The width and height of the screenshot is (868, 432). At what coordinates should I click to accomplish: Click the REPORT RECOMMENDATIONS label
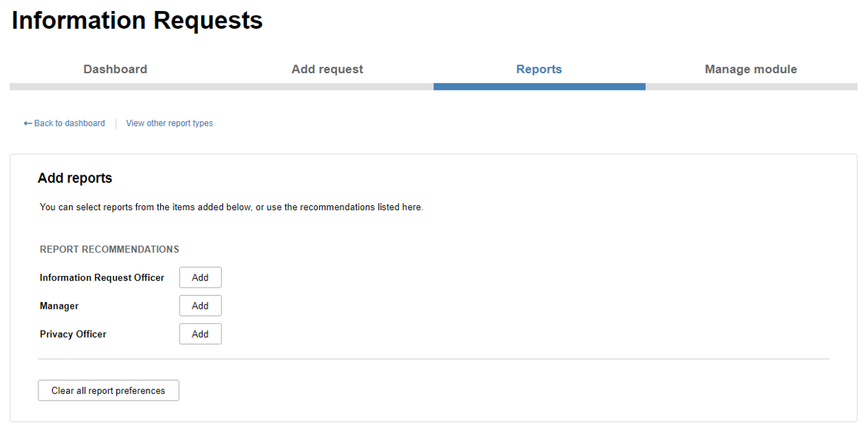110,249
